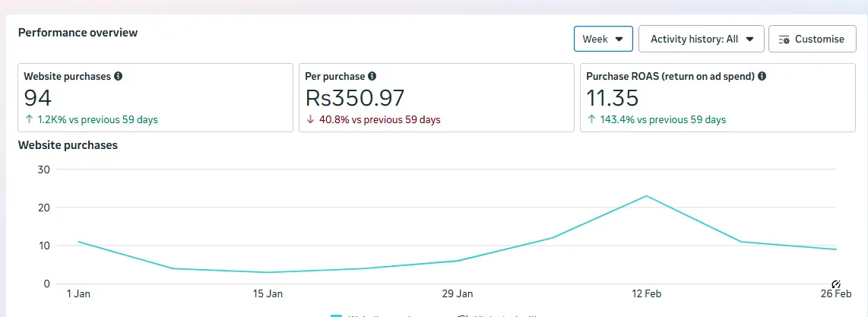This screenshot has width=868, height=317.
Task: Click the 15 Jan label on x-axis
Action: coord(268,293)
